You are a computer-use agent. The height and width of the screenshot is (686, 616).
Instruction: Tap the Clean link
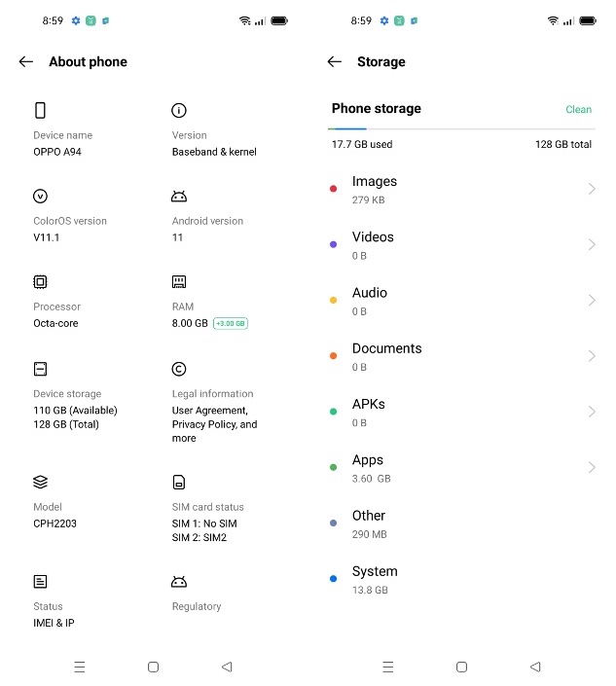[x=578, y=109]
